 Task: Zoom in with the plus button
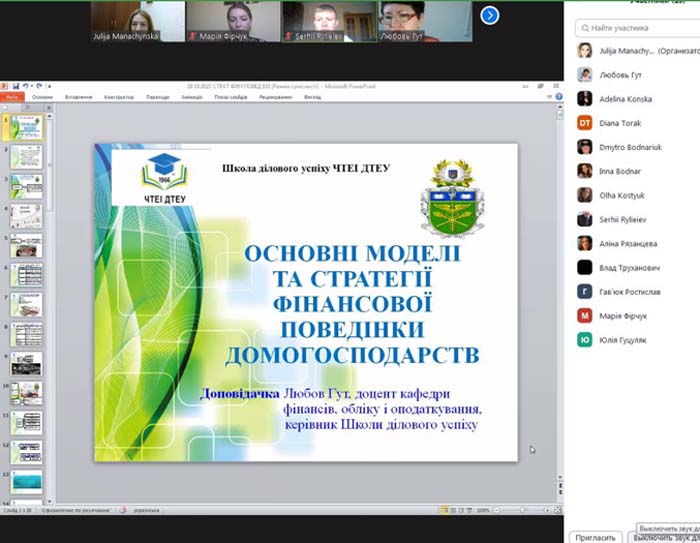tap(547, 510)
